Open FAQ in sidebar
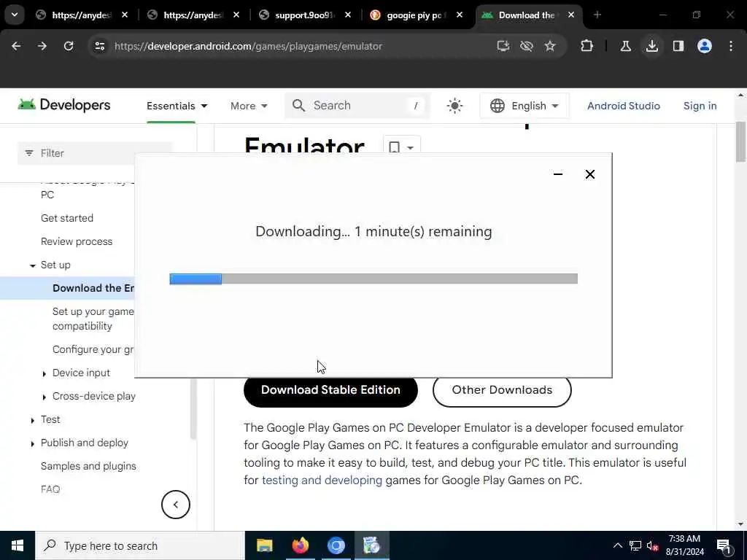Image resolution: width=747 pixels, height=560 pixels. coord(50,489)
